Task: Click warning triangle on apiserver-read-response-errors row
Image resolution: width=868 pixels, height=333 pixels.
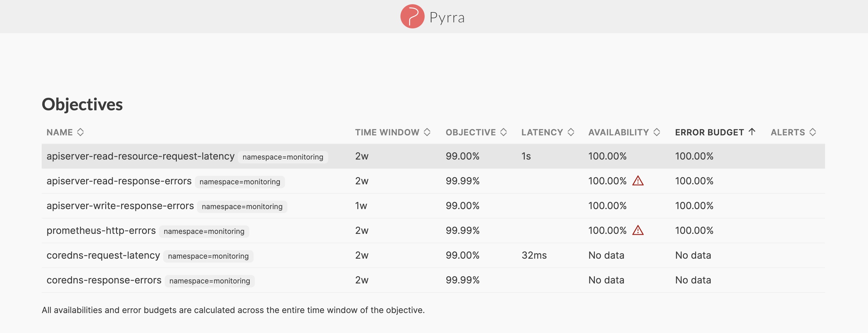Action: (638, 181)
